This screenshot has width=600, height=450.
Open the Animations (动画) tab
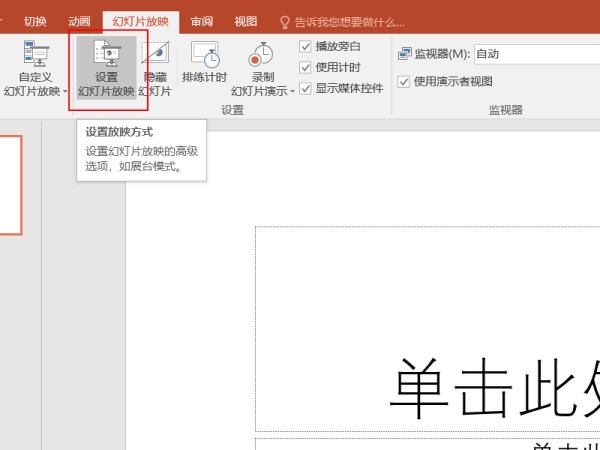tap(79, 21)
